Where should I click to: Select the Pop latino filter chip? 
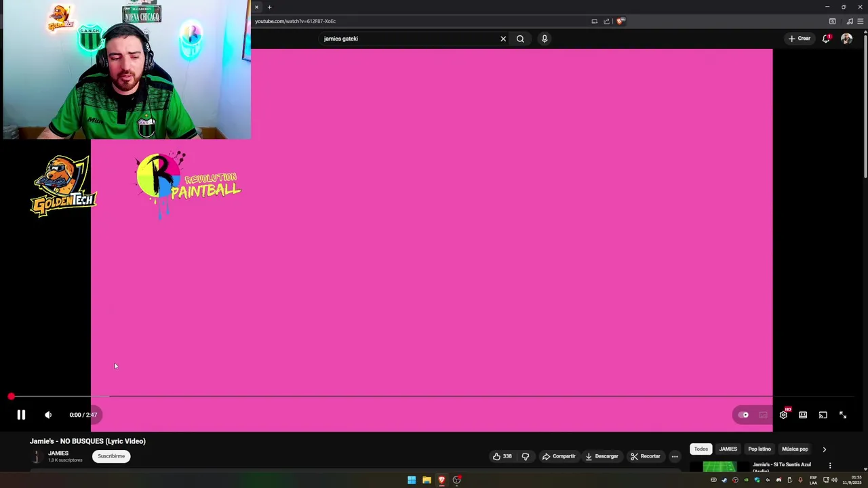[759, 449]
